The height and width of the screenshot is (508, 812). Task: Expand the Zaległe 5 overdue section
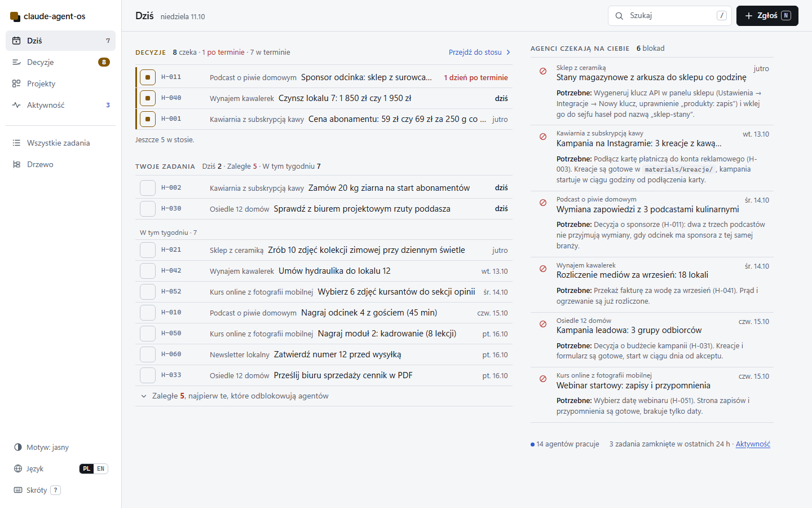[324, 396]
